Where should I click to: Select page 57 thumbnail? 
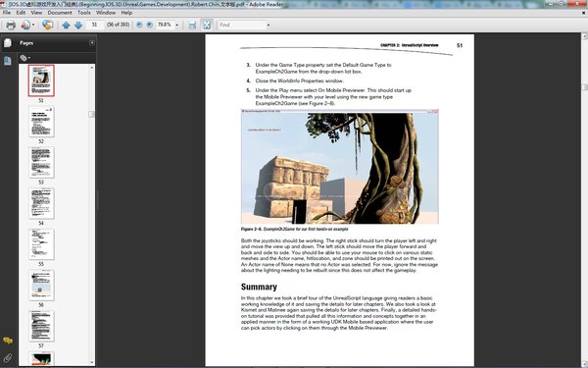pos(41,327)
